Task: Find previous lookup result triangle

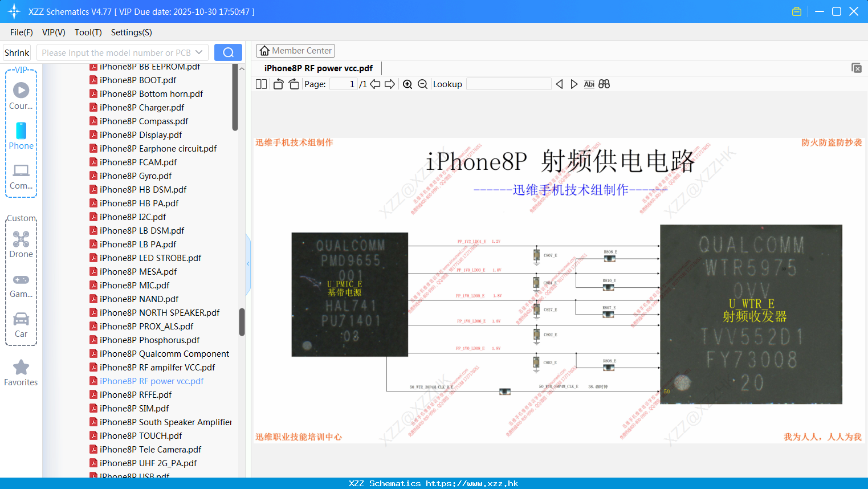Action: pos(559,84)
